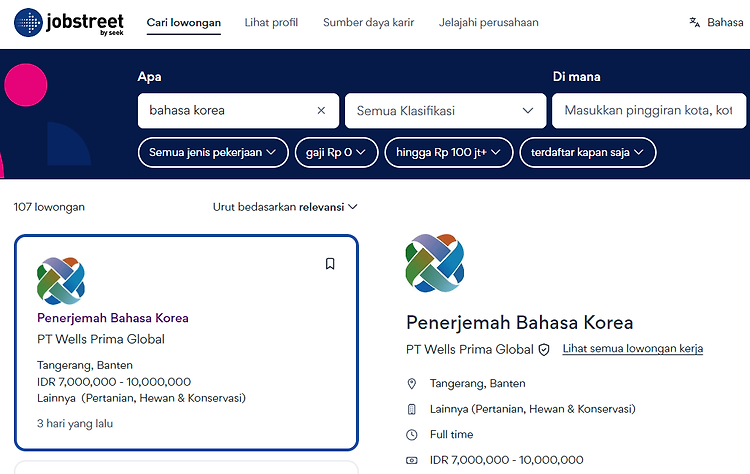Click 'Tangerang, Banten' in job details
750x474 pixels.
477,384
